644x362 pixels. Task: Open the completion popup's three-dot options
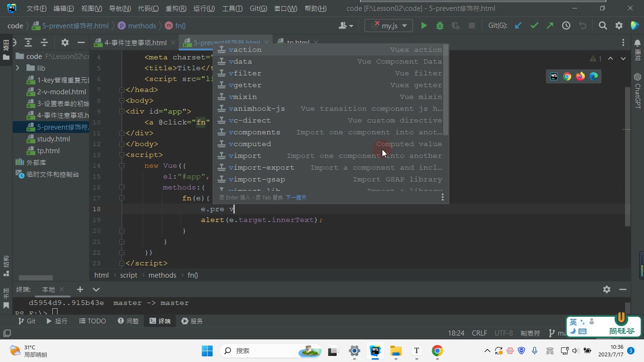pyautogui.click(x=442, y=197)
